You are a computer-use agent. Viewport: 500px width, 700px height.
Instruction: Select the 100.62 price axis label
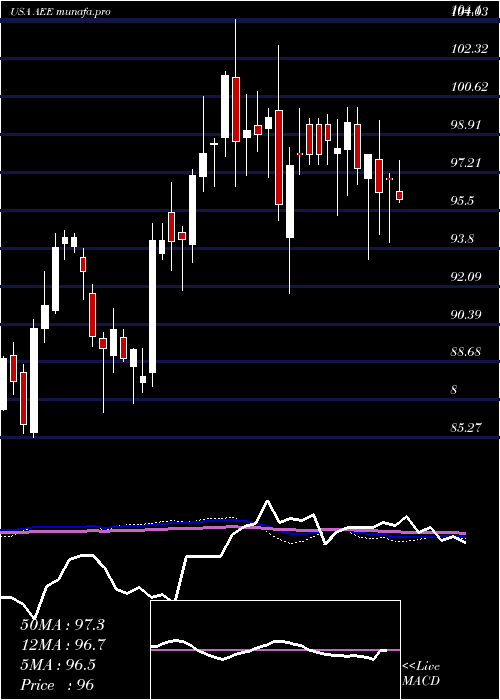(x=470, y=87)
